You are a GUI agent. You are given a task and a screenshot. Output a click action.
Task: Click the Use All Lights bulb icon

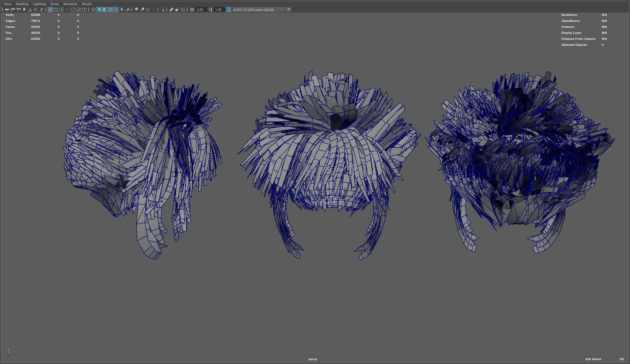click(x=122, y=10)
